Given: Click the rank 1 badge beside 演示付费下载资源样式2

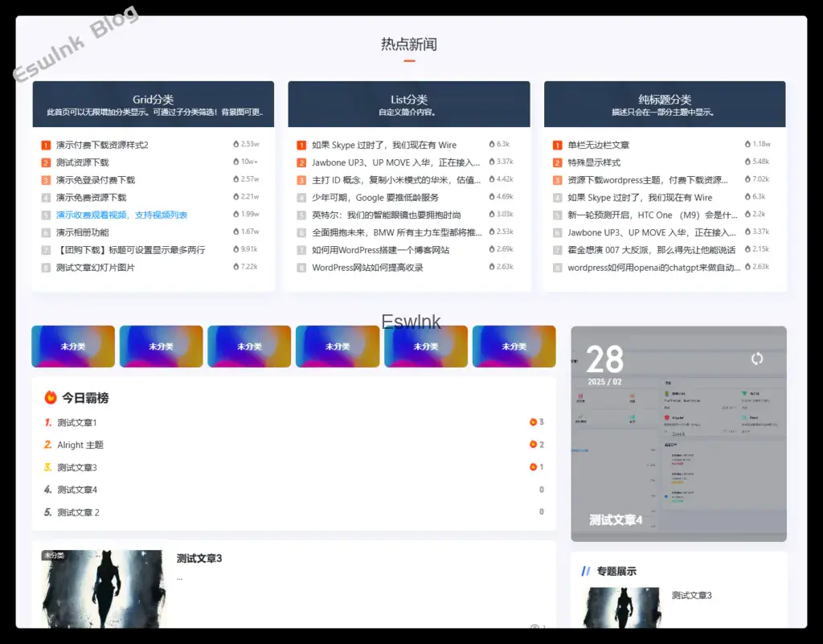Looking at the screenshot, I should (x=46, y=146).
